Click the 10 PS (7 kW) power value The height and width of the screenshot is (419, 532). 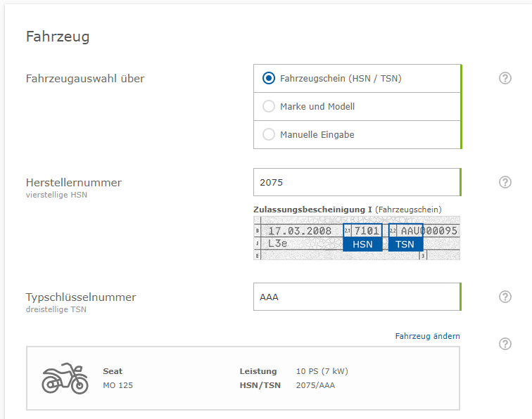tap(322, 371)
